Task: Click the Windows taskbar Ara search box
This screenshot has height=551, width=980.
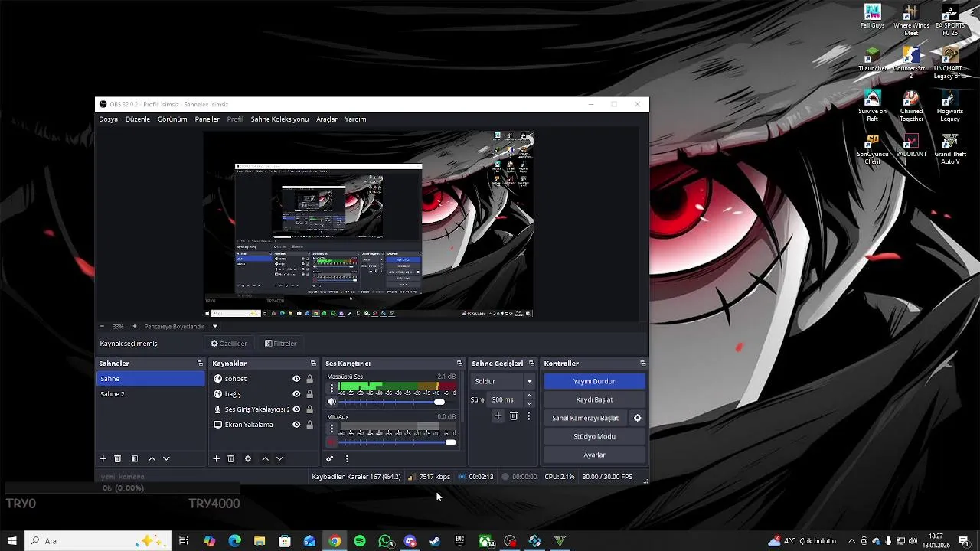Action: (98, 541)
